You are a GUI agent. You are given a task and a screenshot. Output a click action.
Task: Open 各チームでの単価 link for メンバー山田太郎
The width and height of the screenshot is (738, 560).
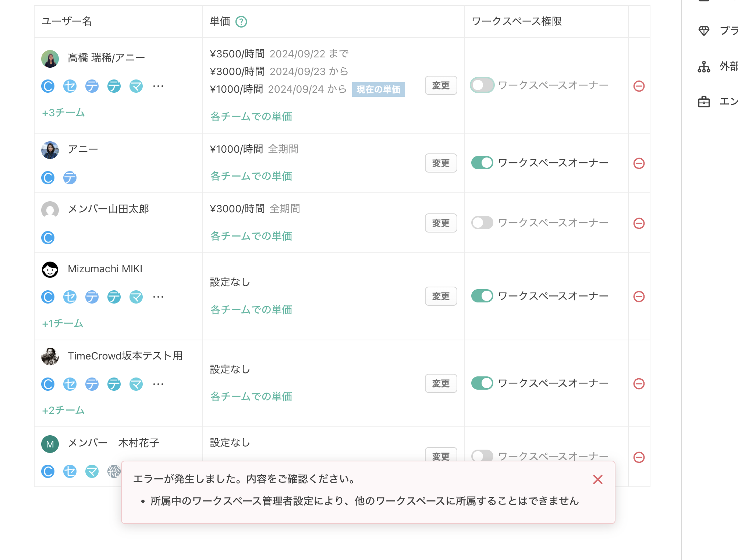pyautogui.click(x=251, y=236)
